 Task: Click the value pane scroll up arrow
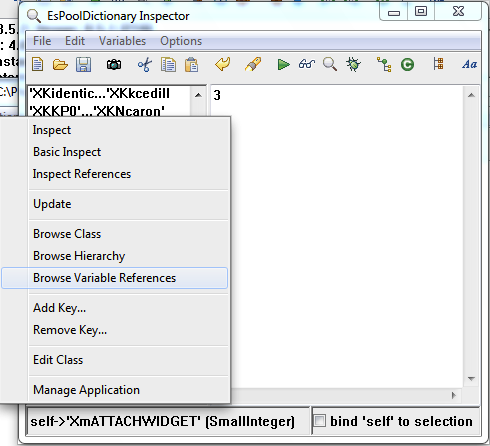pos(471,95)
